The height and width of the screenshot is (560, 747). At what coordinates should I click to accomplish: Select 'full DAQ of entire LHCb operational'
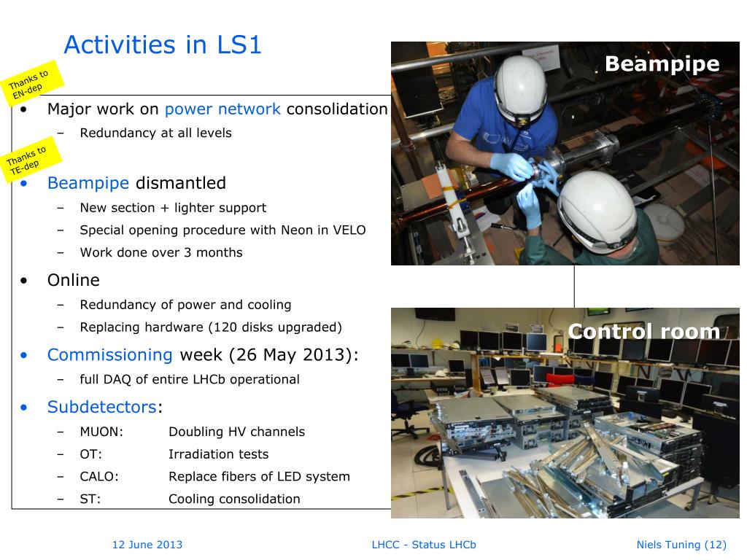190,379
